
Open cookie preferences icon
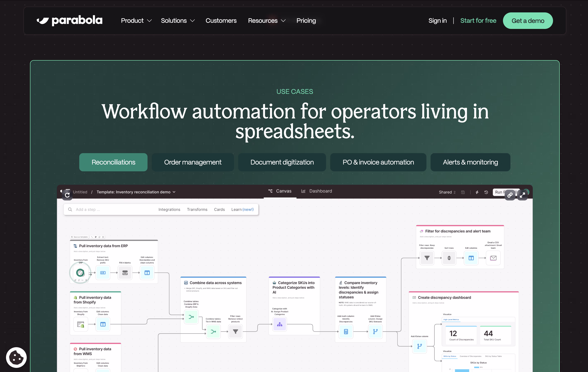point(16,357)
